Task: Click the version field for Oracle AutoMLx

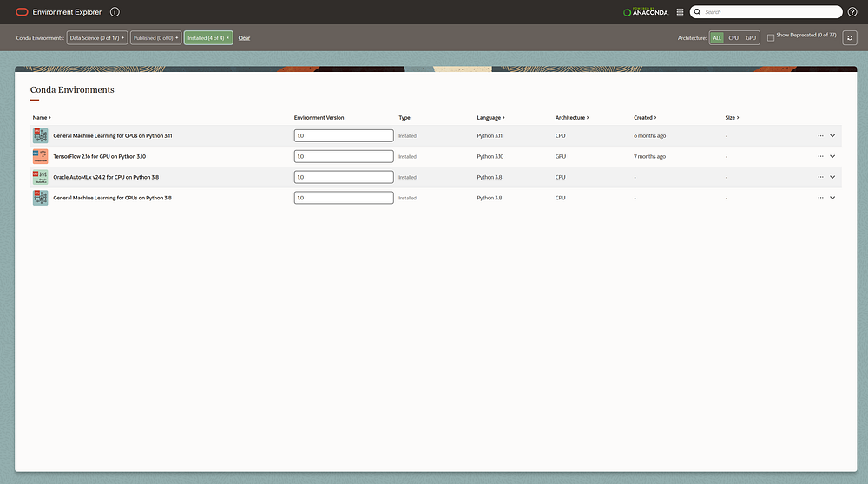Action: pos(344,177)
